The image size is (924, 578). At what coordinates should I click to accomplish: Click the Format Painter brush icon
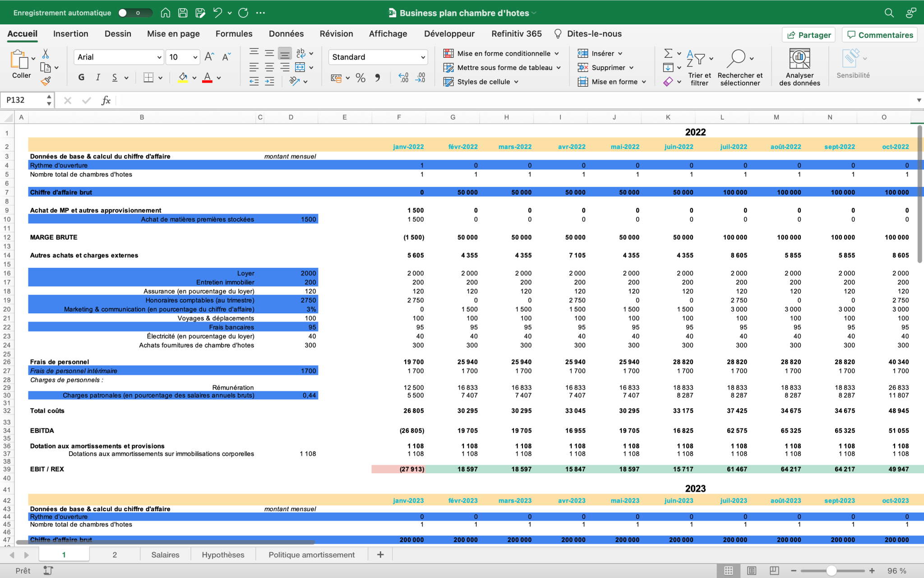pyautogui.click(x=46, y=81)
